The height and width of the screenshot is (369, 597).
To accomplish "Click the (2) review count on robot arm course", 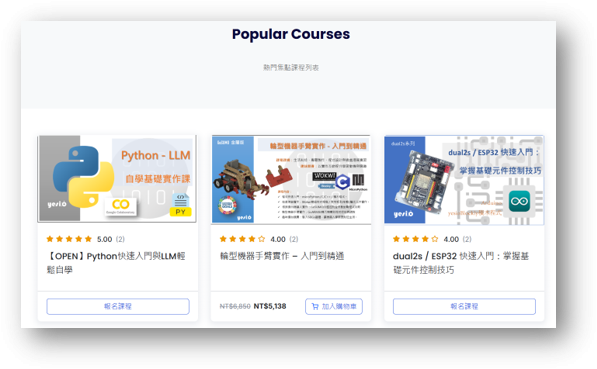I will pos(294,239).
